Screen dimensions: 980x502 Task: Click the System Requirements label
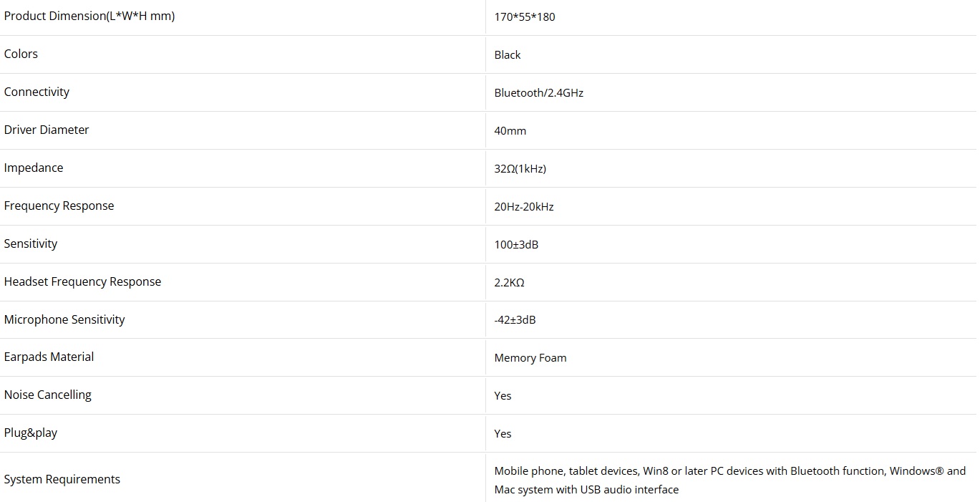coord(62,479)
